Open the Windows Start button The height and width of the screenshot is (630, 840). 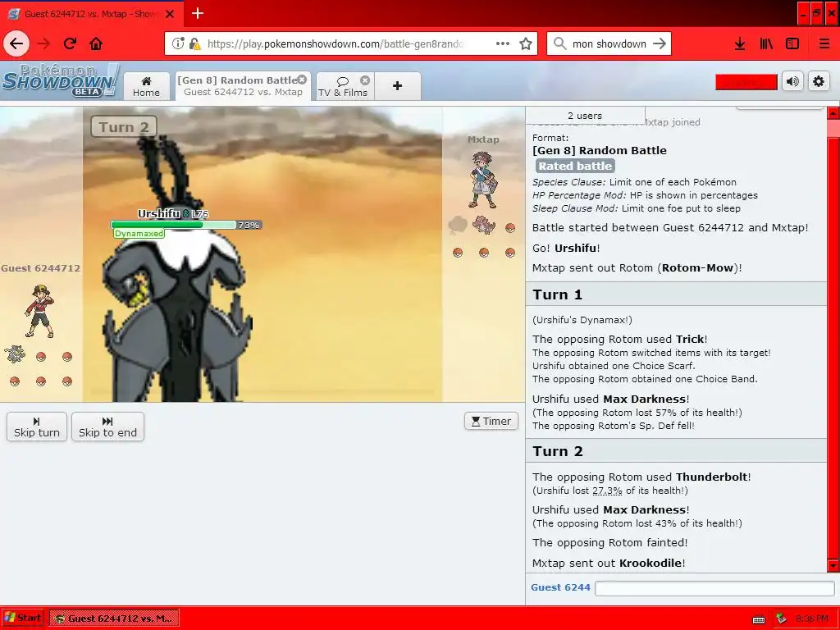[22, 619]
